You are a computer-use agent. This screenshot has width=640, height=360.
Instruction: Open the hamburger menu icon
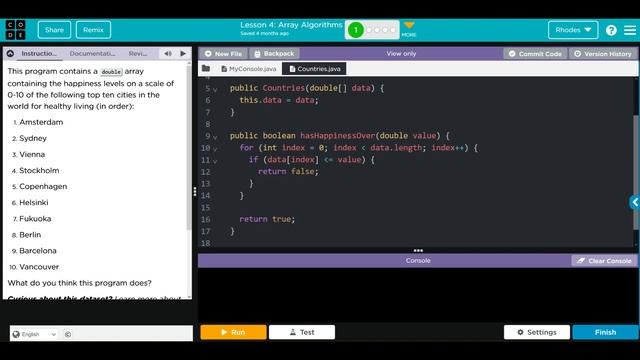click(630, 30)
